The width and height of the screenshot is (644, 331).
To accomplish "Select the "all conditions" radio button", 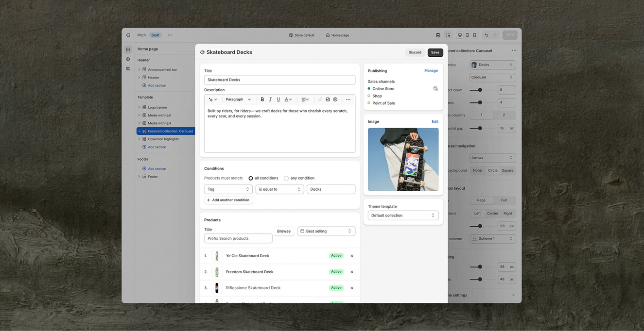I will pyautogui.click(x=251, y=178).
